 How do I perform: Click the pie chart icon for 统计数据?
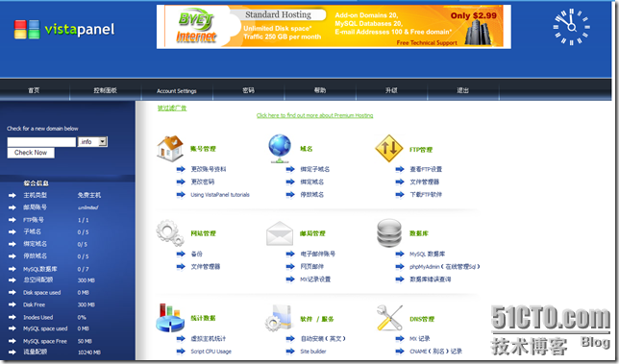(170, 318)
